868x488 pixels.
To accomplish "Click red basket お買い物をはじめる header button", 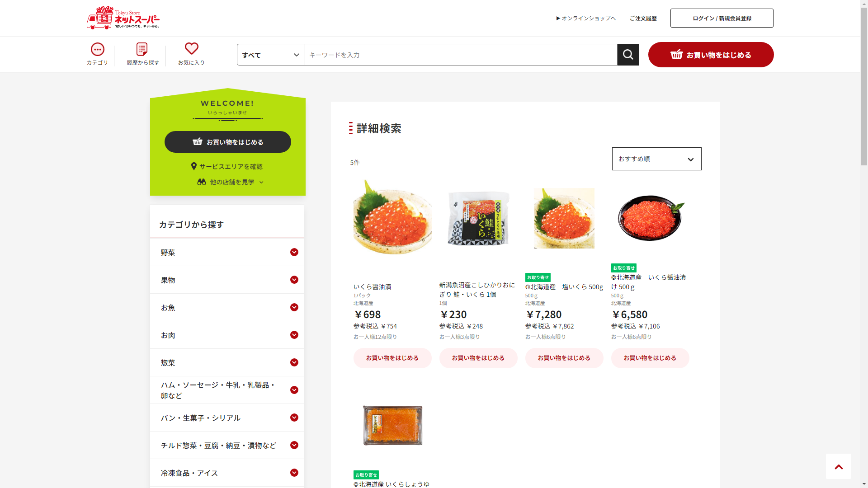I will [711, 55].
